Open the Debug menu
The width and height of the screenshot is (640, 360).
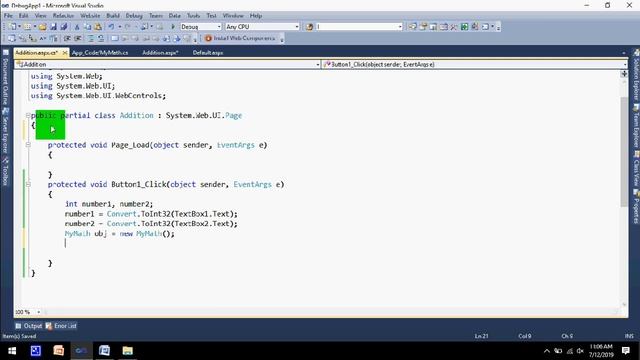(x=134, y=16)
